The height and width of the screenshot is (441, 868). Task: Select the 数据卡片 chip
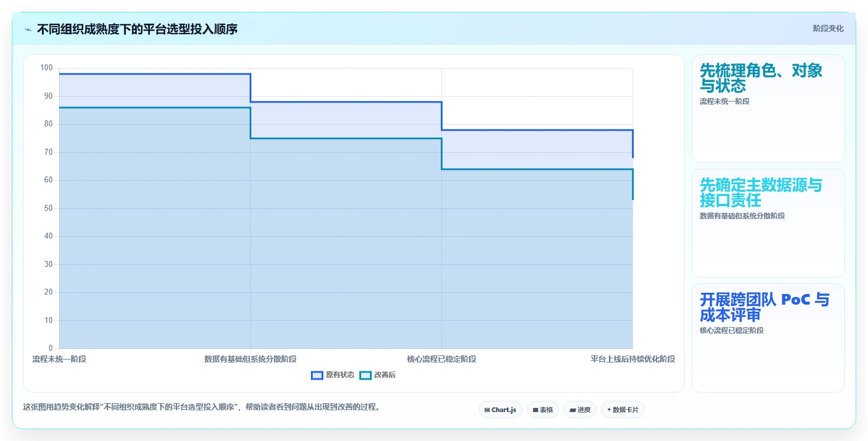pyautogui.click(x=623, y=410)
